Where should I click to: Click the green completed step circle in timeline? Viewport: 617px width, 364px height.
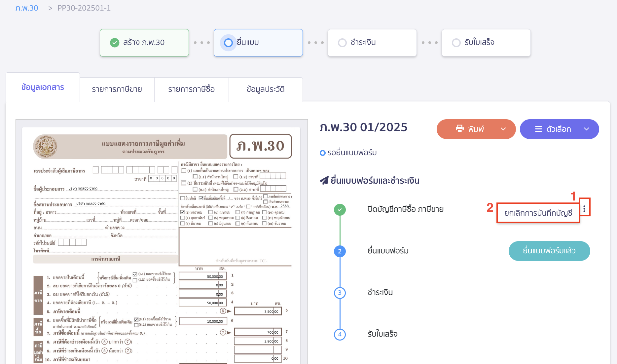coord(340,209)
